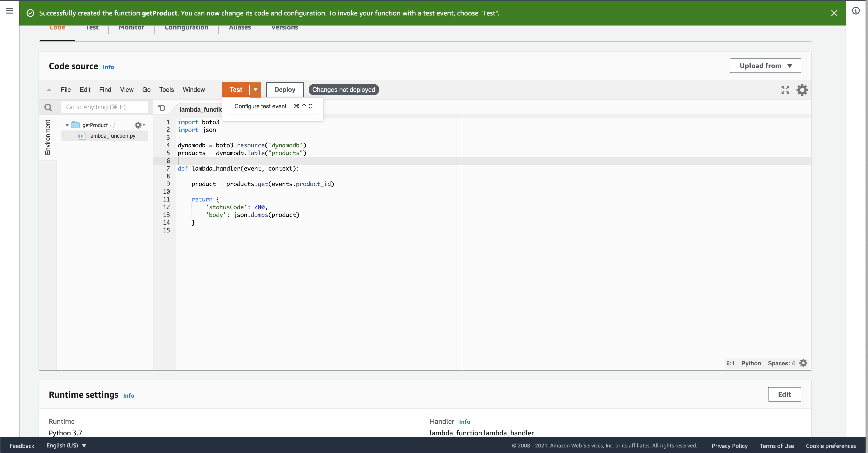Click the Feedback link in footer
The height and width of the screenshot is (453, 868).
22,446
